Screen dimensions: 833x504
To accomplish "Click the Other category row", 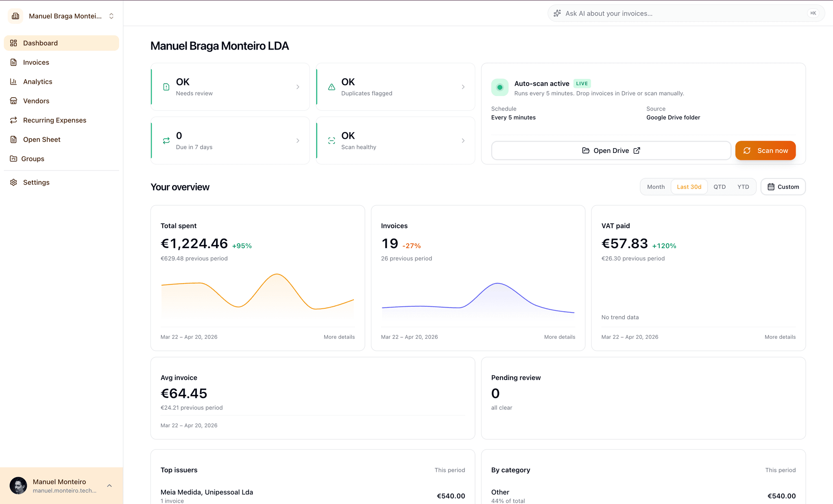I will [x=643, y=496].
